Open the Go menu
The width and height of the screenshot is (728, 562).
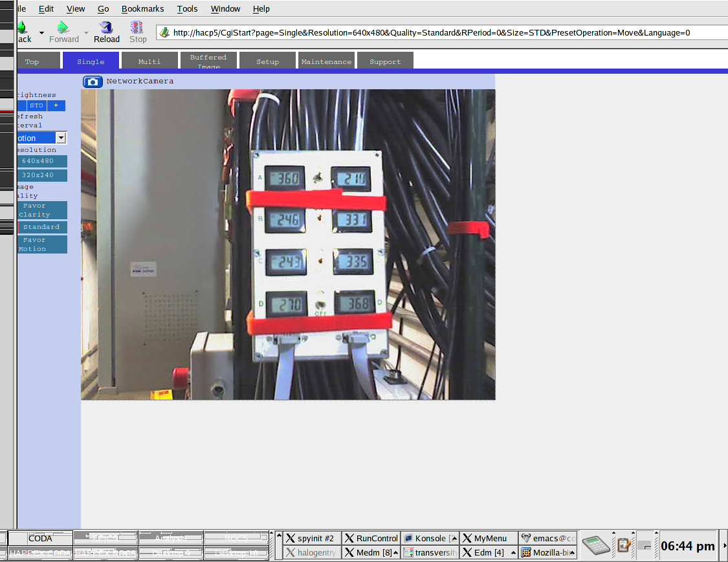[x=103, y=9]
